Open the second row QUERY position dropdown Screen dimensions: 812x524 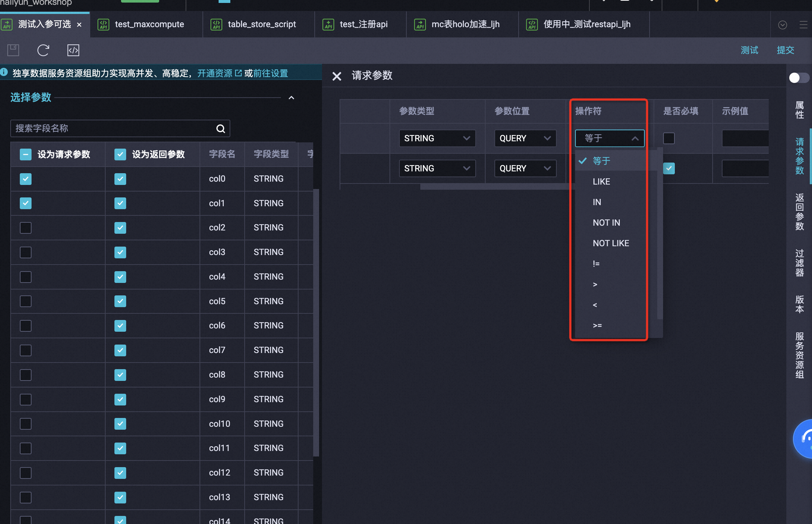[525, 168]
